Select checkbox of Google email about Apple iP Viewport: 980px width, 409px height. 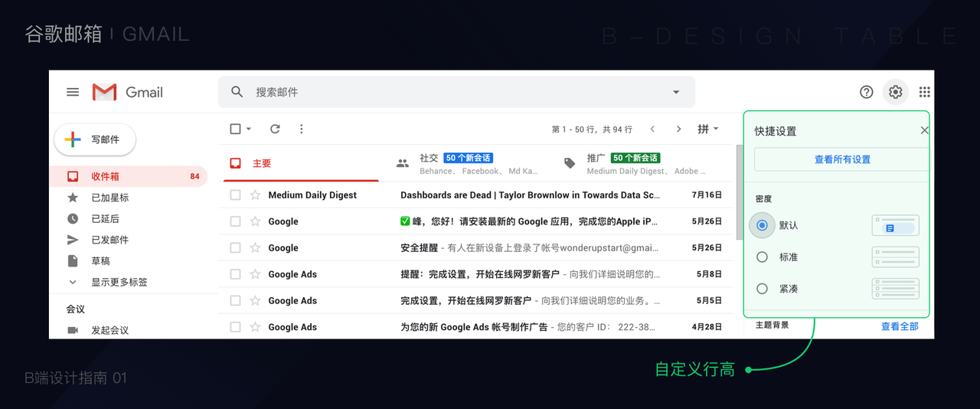coord(235,221)
